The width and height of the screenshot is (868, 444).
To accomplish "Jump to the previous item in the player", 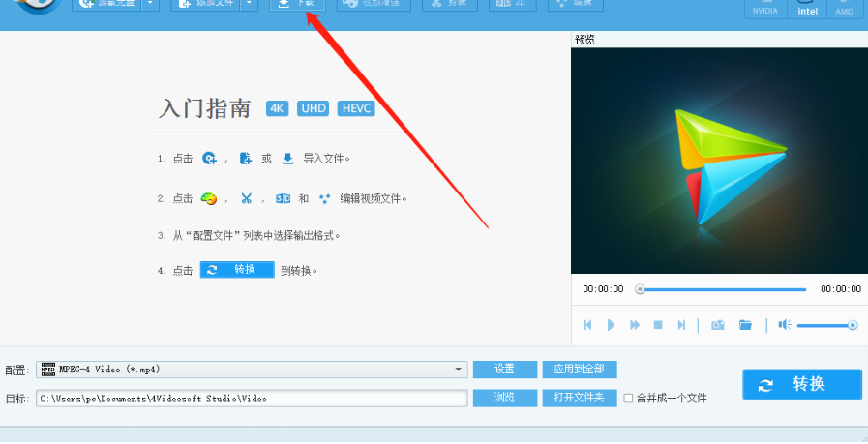I will 588,325.
